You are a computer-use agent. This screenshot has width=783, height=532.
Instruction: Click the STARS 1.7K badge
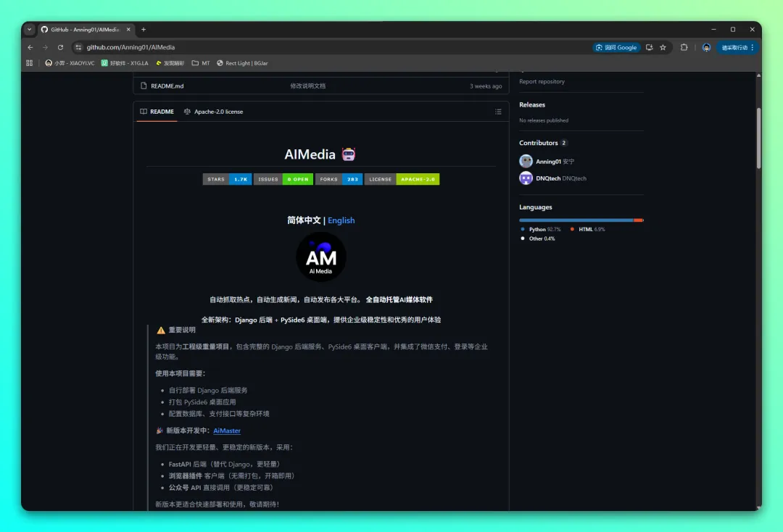point(227,179)
